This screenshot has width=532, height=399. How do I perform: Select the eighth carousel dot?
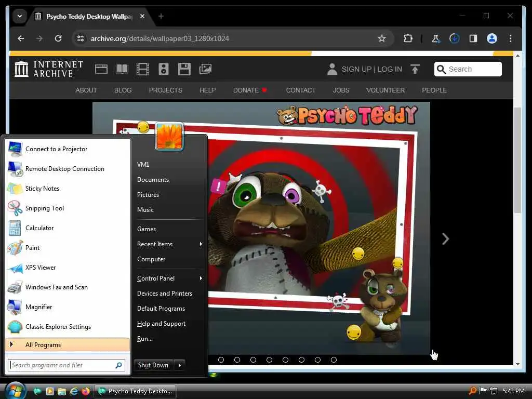pyautogui.click(x=334, y=360)
